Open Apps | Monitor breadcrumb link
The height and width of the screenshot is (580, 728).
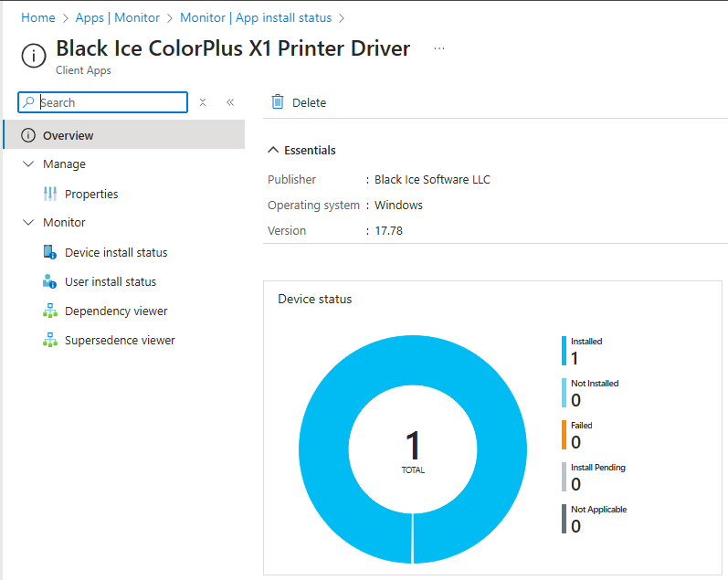pyautogui.click(x=118, y=17)
